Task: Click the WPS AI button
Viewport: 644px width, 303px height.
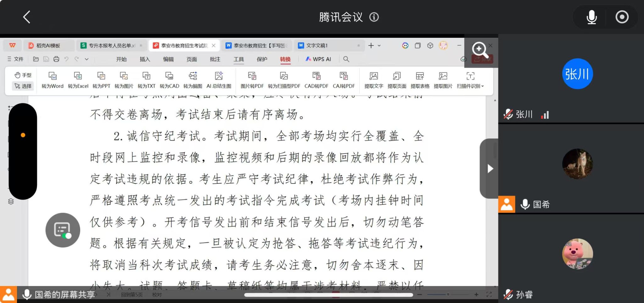Action: (x=318, y=59)
